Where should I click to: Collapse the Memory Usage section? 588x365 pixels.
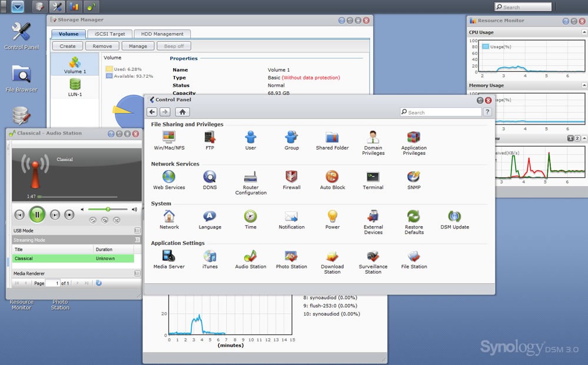tap(583, 85)
